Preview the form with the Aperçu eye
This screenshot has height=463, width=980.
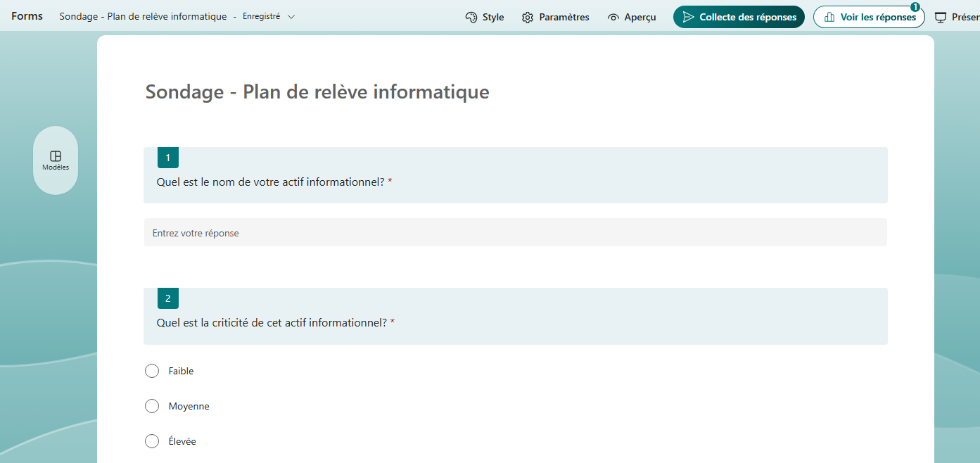[631, 17]
